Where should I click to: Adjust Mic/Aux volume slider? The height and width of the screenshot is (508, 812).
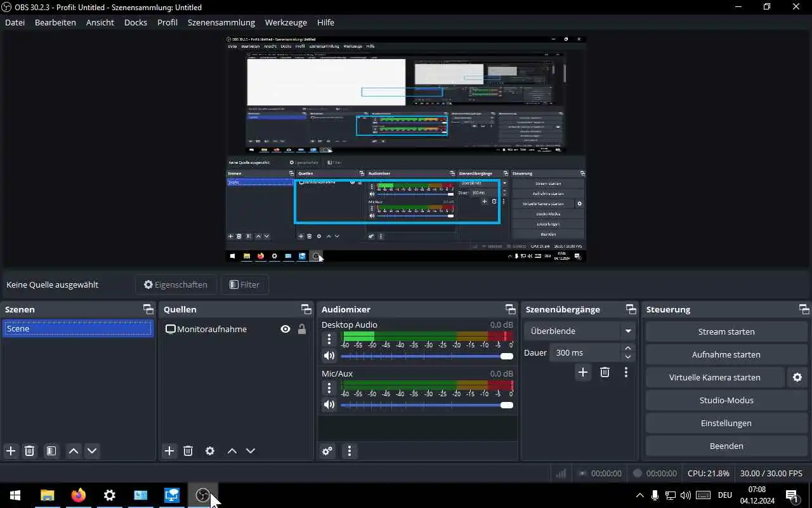[426, 405]
